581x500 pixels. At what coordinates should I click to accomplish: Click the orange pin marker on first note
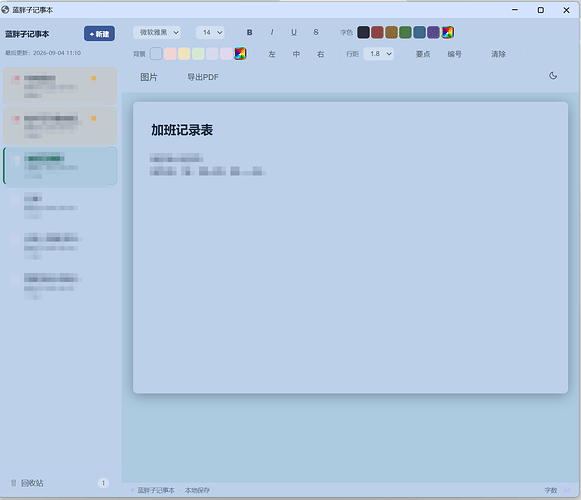93,78
